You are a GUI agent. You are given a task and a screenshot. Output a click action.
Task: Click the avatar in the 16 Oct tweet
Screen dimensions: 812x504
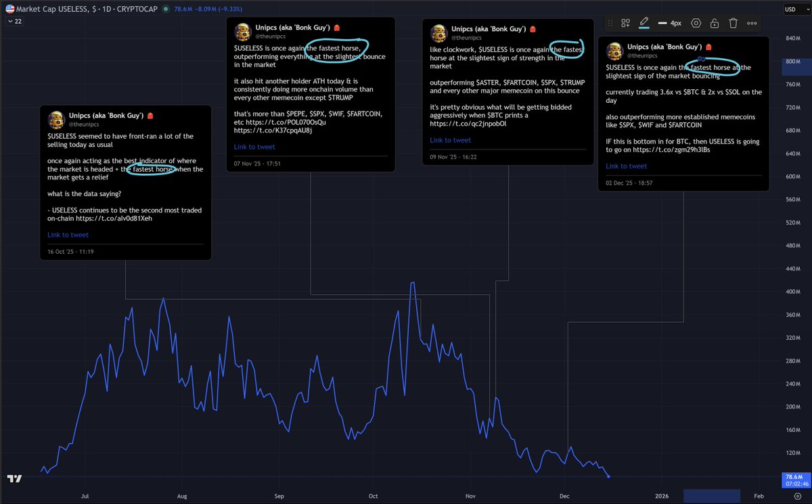(x=56, y=120)
